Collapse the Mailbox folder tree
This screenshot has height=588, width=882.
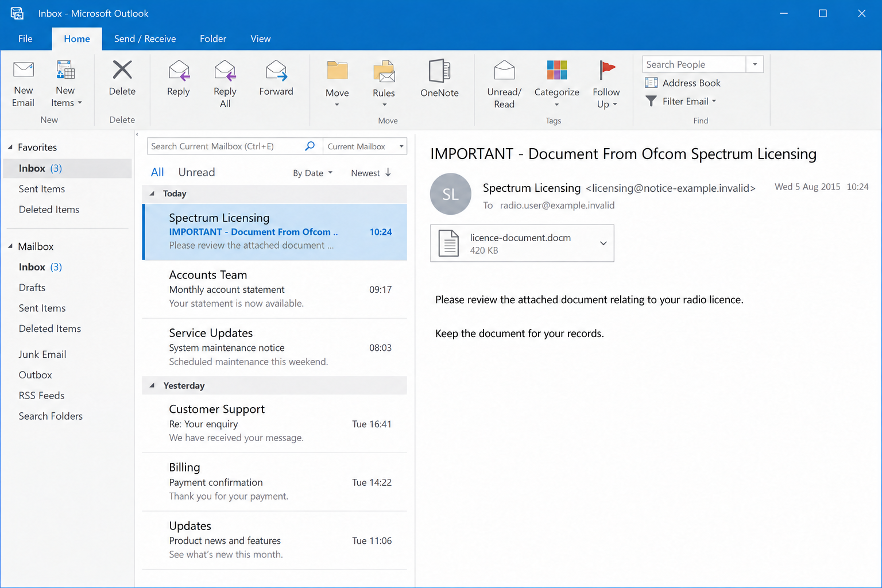10,246
